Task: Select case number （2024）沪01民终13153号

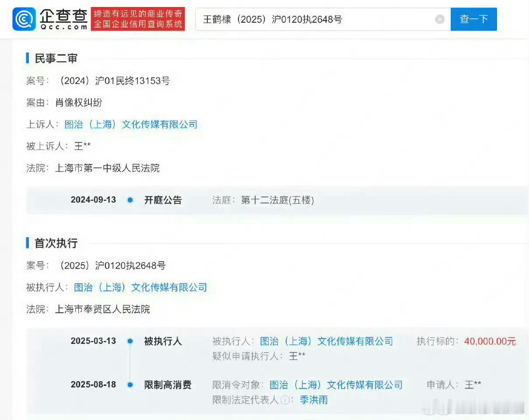Action: coord(113,80)
